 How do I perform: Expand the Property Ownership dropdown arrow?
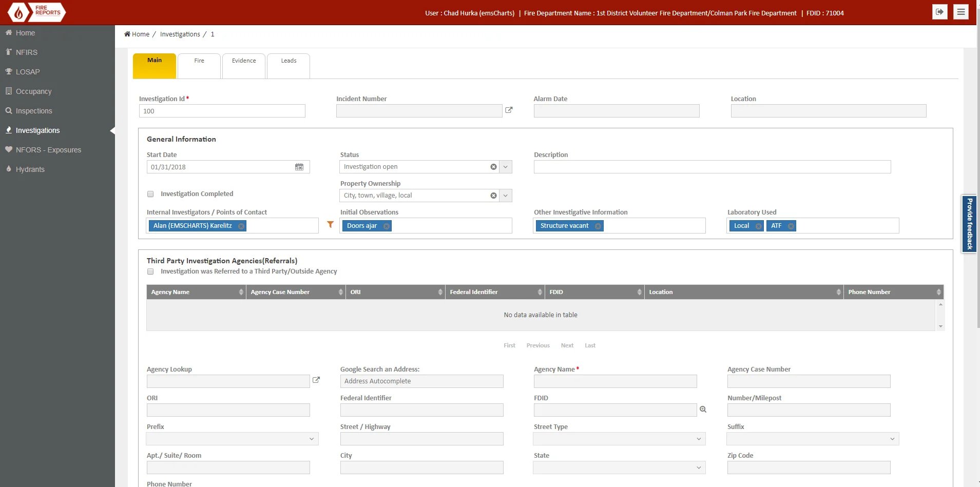tap(506, 196)
